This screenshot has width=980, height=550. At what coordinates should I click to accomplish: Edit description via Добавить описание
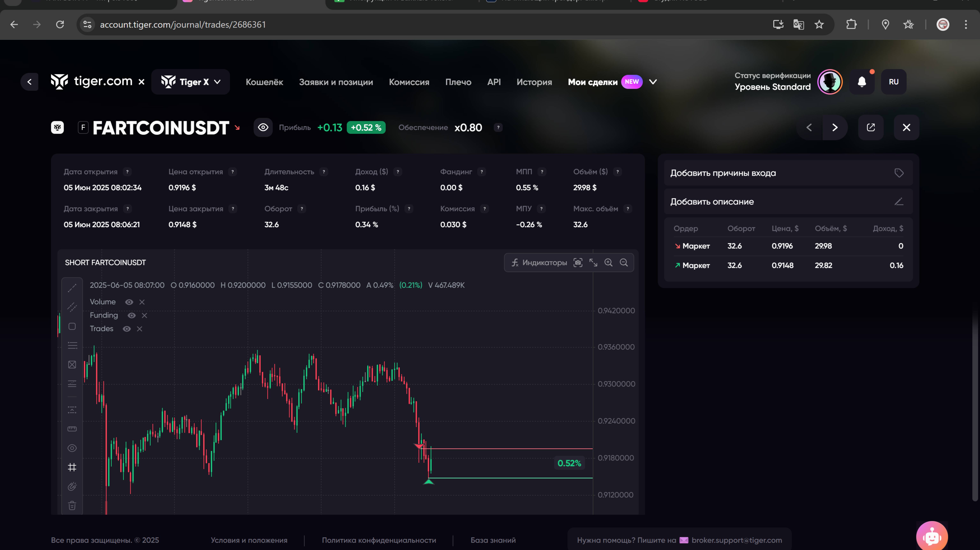click(788, 201)
